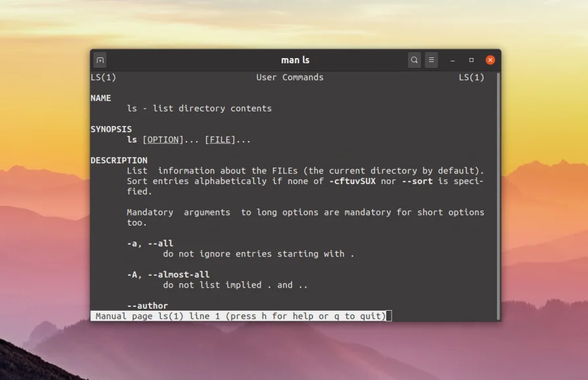Click the DESCRIPTION section heading
Screen dimensions: 588x380
(119, 160)
